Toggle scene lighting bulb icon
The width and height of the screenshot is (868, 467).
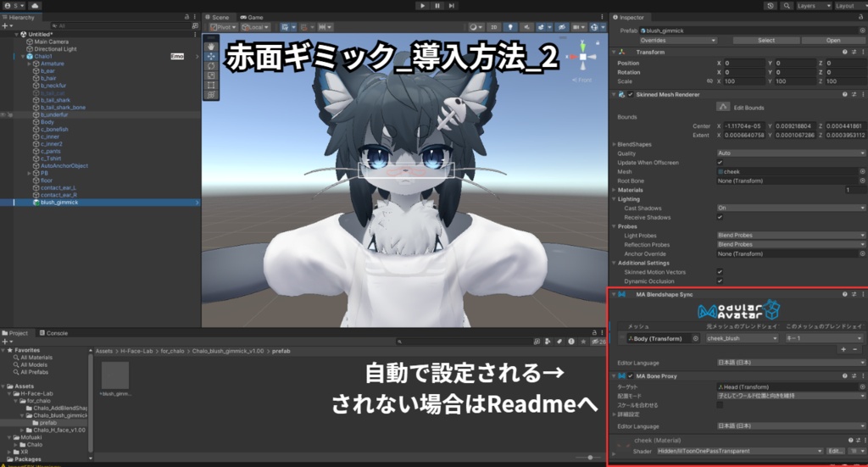(x=509, y=27)
